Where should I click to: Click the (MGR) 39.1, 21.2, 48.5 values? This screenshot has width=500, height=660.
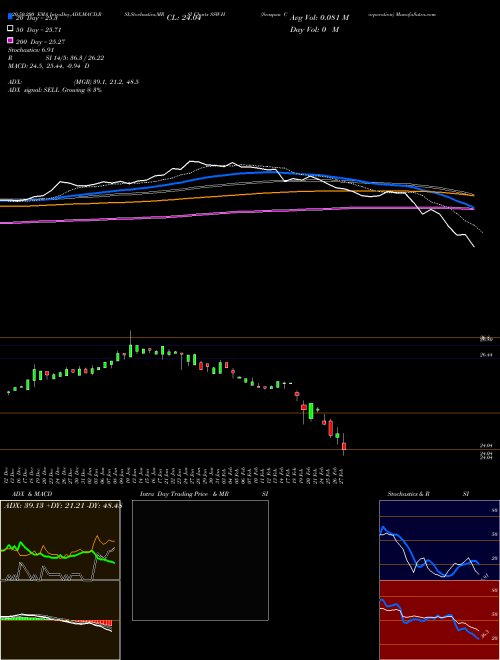(106, 82)
